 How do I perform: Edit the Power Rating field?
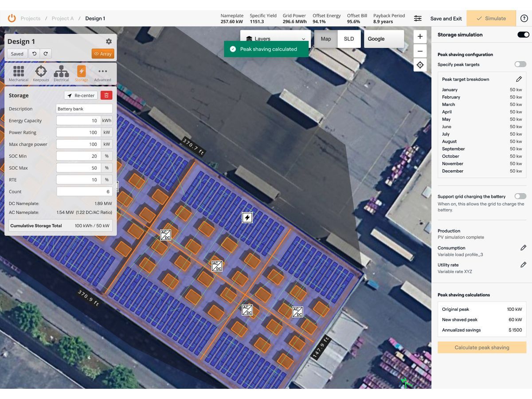78,132
